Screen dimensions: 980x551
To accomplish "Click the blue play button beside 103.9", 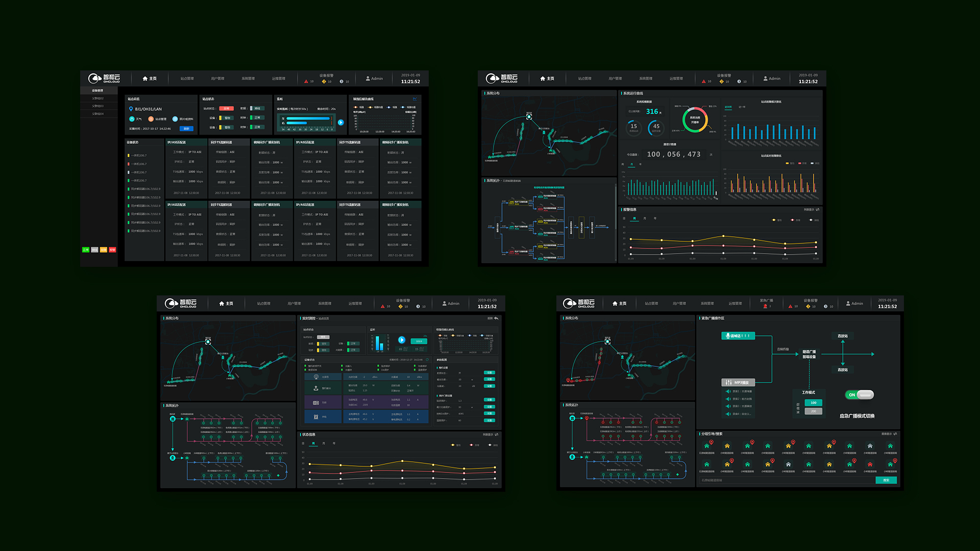I will (402, 340).
